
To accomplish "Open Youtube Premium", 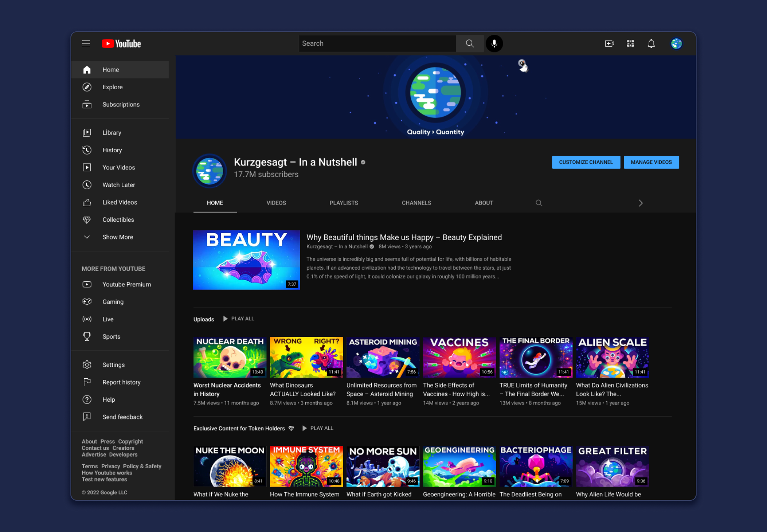I will 120,284.
